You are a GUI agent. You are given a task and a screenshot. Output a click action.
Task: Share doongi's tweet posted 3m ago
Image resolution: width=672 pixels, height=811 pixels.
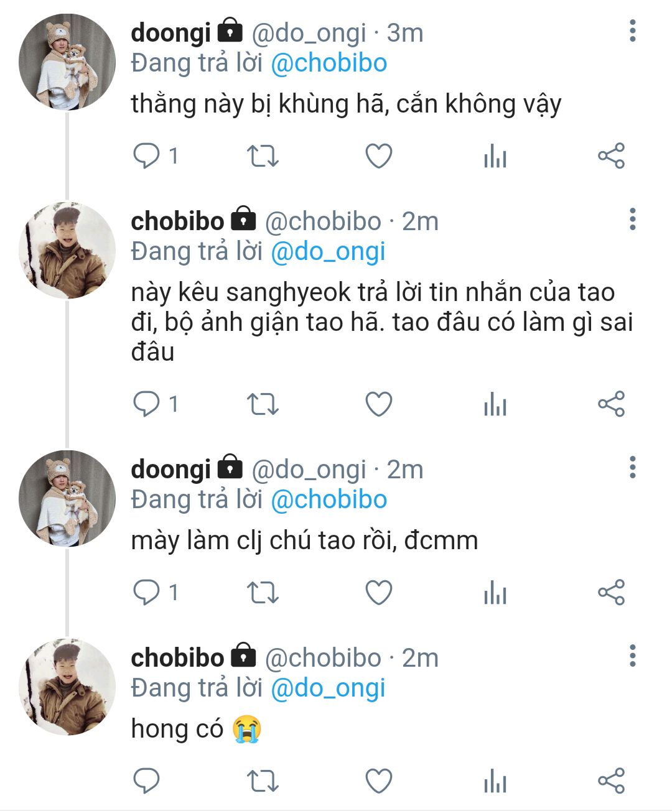click(611, 156)
